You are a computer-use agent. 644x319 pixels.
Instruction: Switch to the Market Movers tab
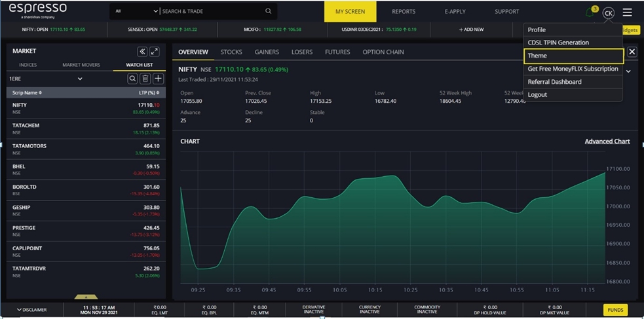(81, 65)
